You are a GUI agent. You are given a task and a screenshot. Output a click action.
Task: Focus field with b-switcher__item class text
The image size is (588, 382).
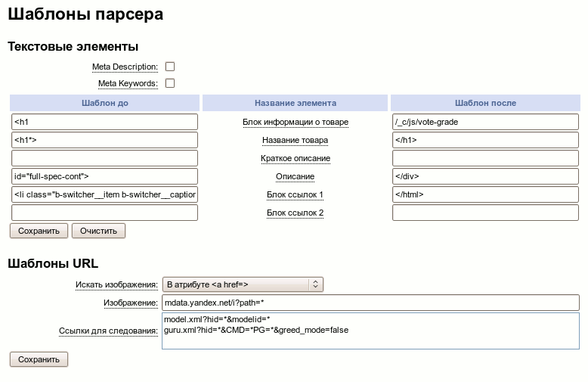(104, 194)
